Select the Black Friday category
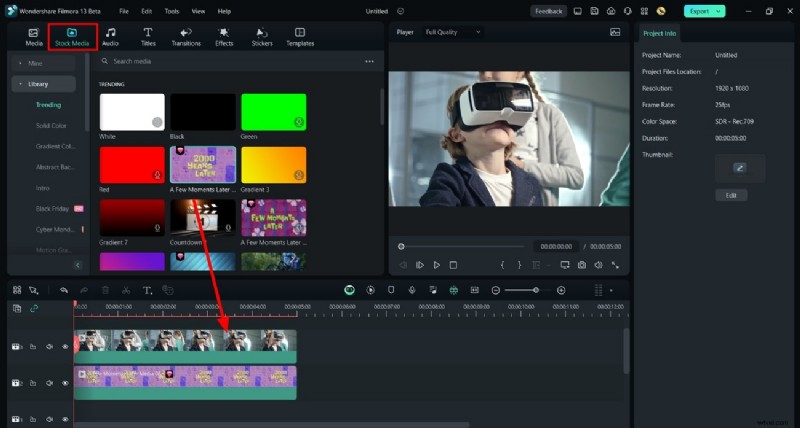The image size is (800, 428). (x=53, y=209)
